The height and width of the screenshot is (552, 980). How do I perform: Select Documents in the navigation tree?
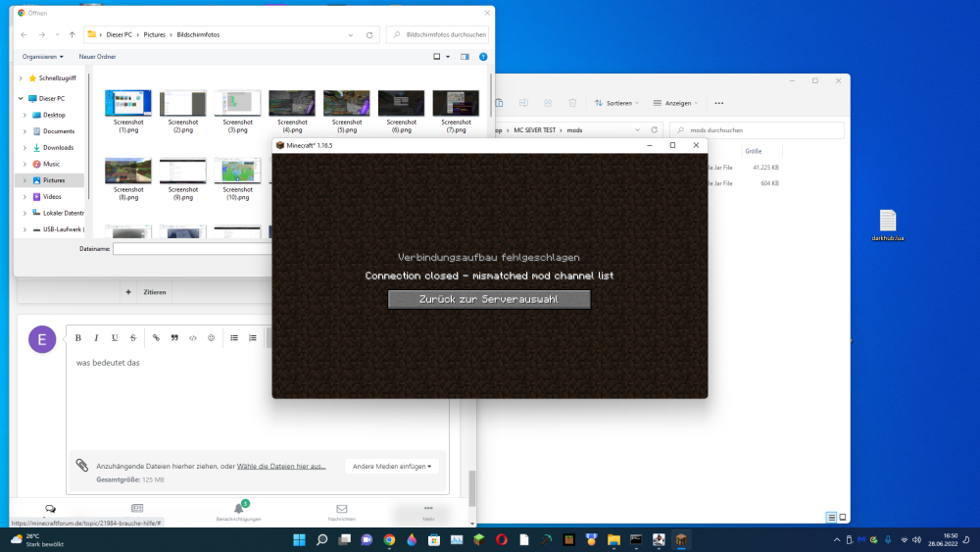(59, 131)
